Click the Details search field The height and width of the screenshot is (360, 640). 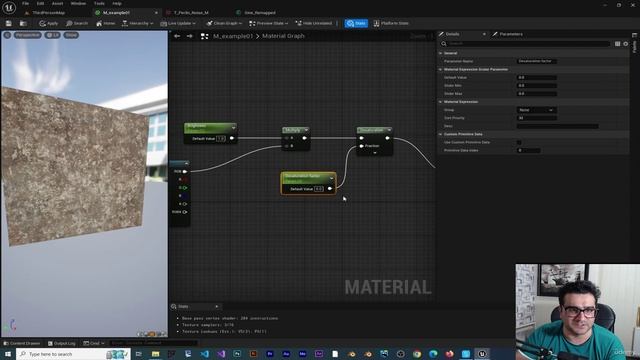525,44
